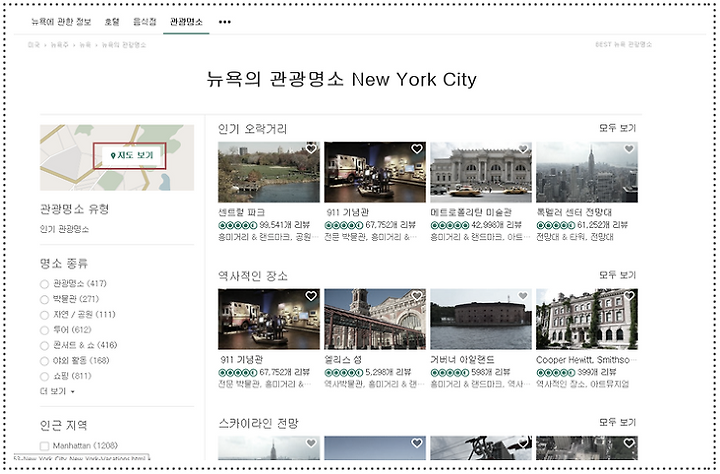Click rating bubbles under 센트럴 파크
Viewport: 720px width, 474px height.
(238, 225)
